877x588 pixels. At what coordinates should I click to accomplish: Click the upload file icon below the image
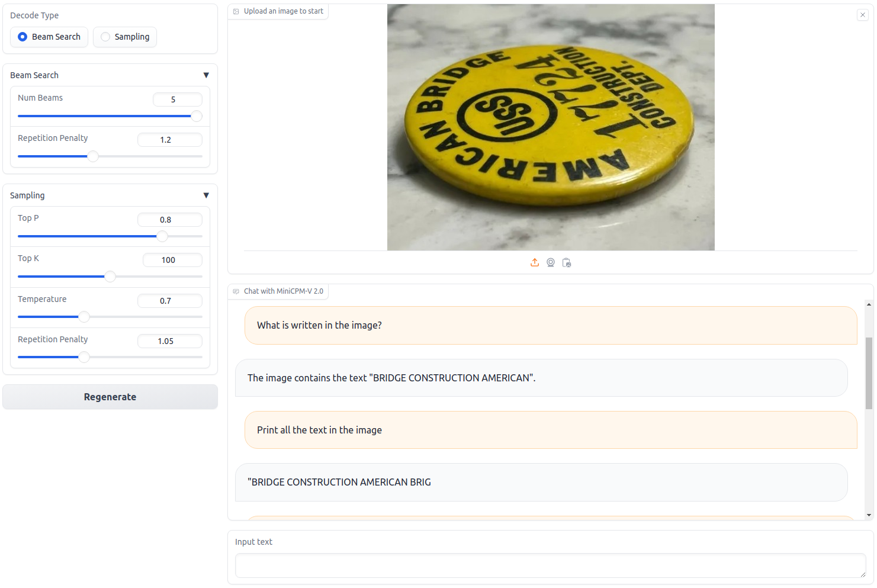click(535, 262)
